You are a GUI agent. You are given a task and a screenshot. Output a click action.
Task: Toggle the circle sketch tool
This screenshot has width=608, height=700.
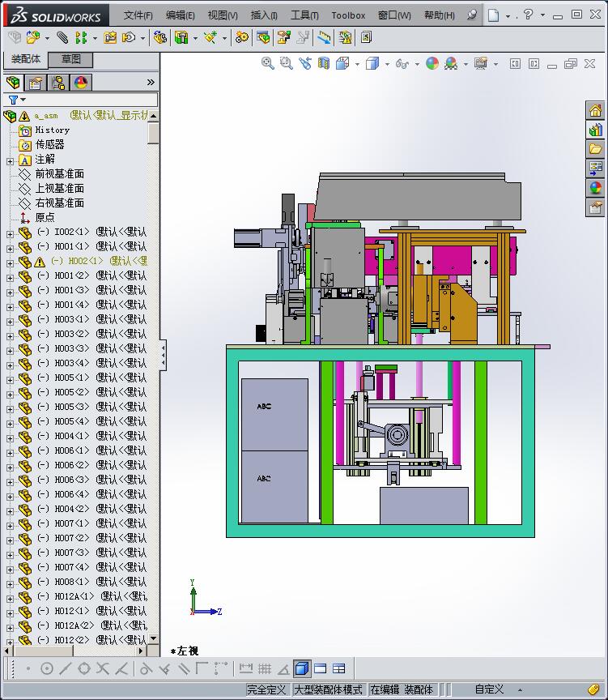coord(47,668)
